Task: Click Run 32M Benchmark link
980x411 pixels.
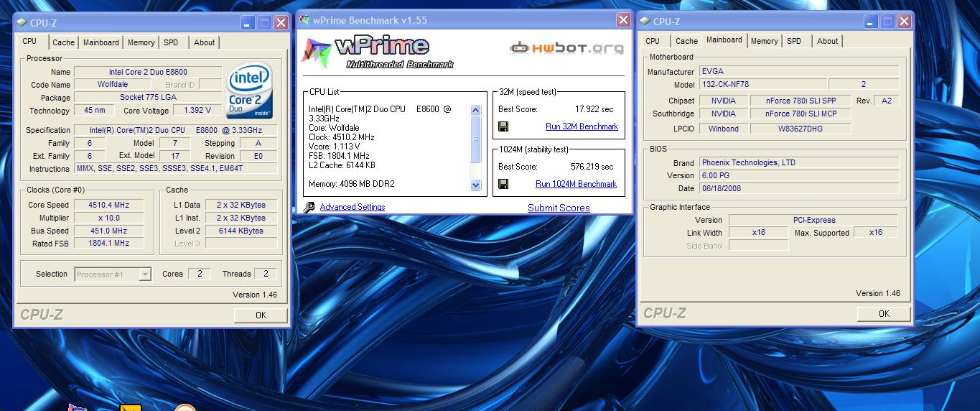Action: click(582, 126)
